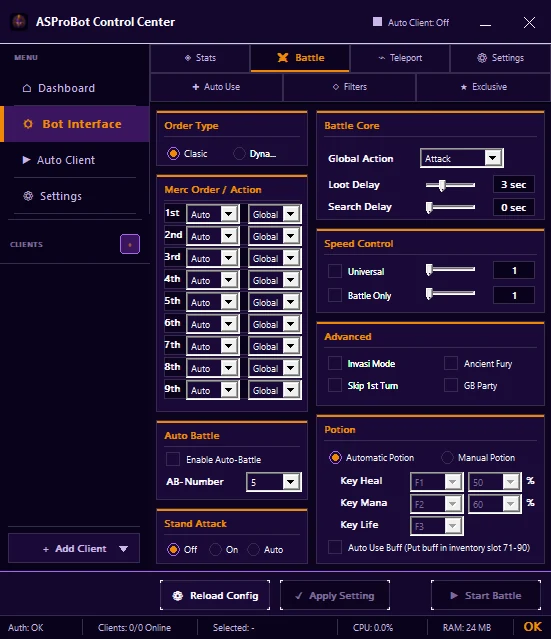Check the Invasi Mode option

point(335,363)
